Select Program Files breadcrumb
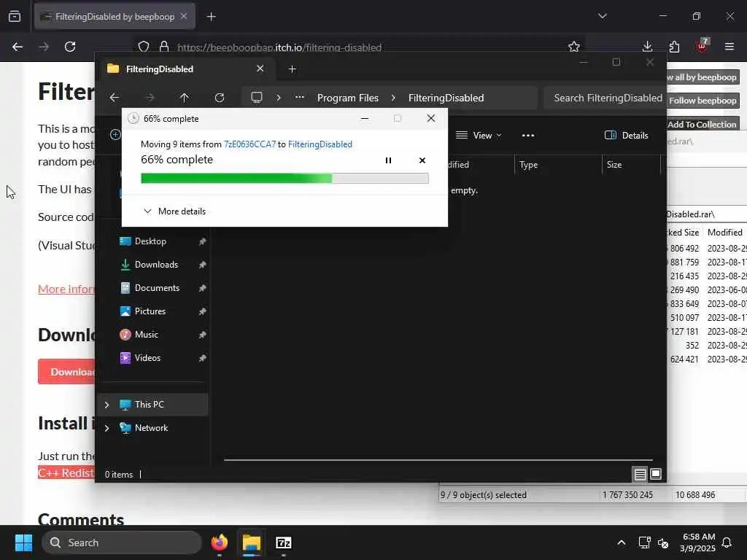This screenshot has width=747, height=560. click(348, 98)
